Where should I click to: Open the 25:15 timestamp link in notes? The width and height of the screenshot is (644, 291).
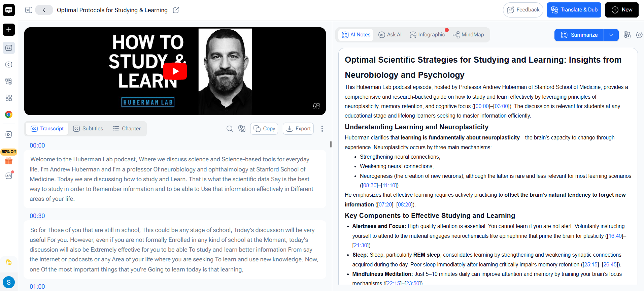(x=591, y=265)
